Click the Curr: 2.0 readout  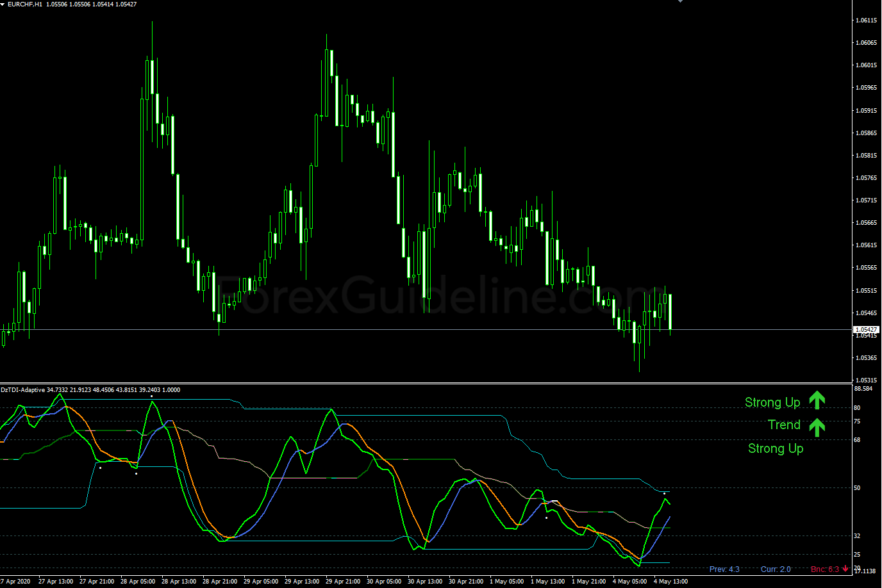(776, 569)
